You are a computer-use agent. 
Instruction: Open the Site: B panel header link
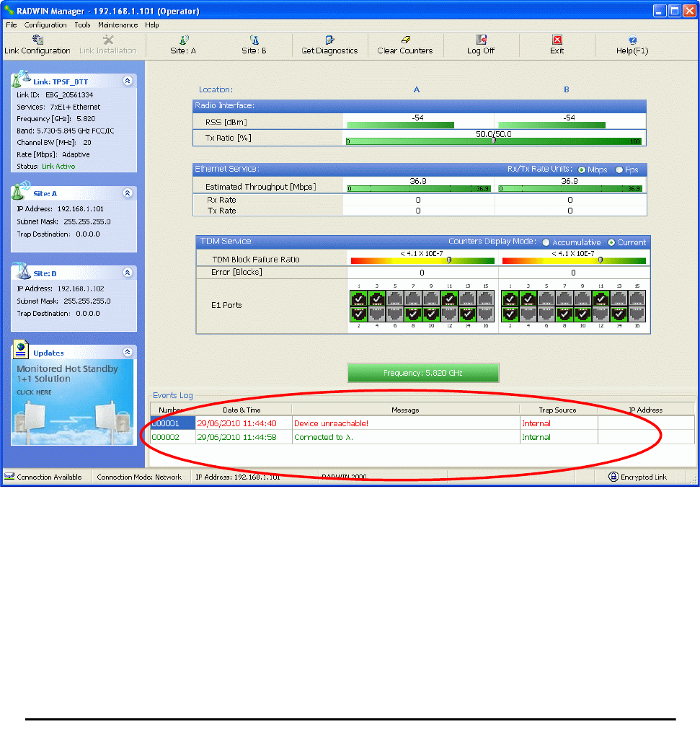coord(45,273)
